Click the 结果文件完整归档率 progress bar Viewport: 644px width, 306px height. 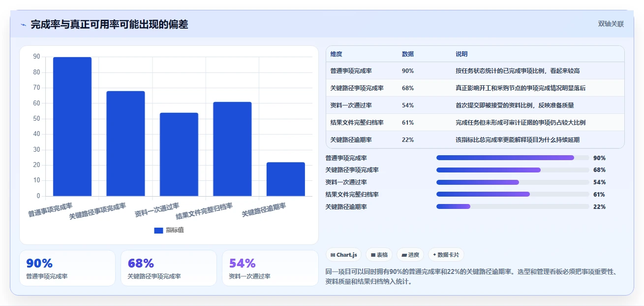[x=513, y=194]
